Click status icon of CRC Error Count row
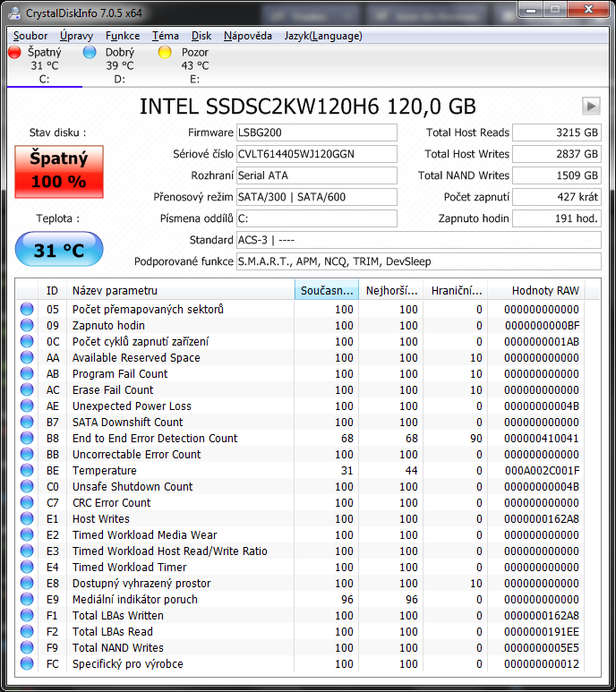This screenshot has width=616, height=692. [x=27, y=502]
